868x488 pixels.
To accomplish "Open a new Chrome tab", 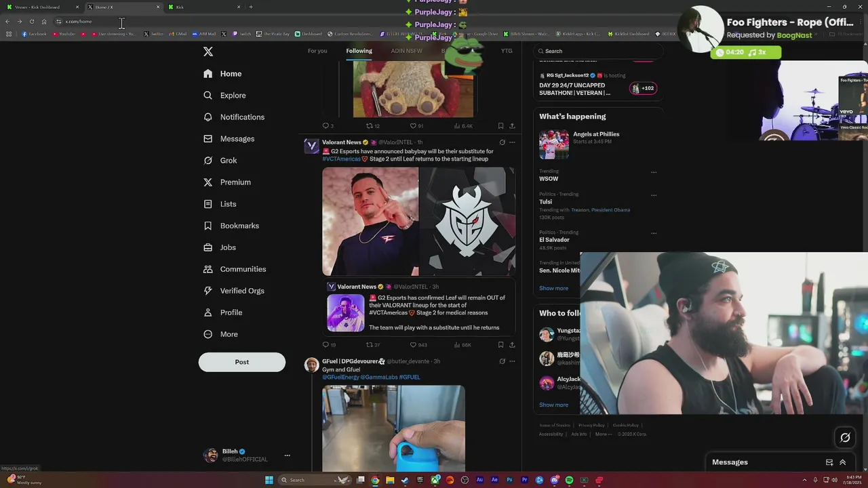I will coord(251,7).
